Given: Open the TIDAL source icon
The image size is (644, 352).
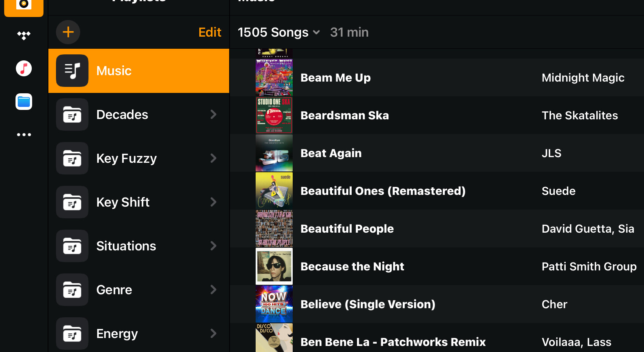Looking at the screenshot, I should (x=24, y=36).
